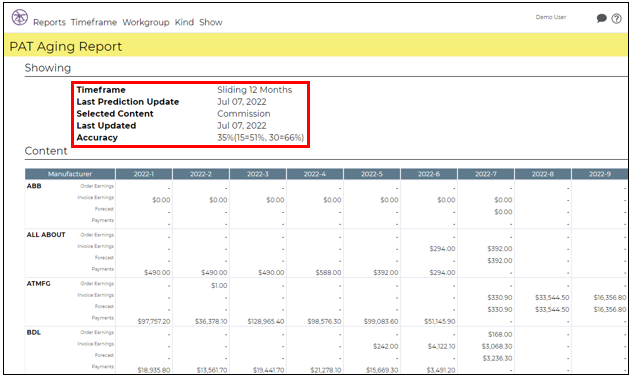Open the Reports menu
632x377 pixels.
click(49, 22)
